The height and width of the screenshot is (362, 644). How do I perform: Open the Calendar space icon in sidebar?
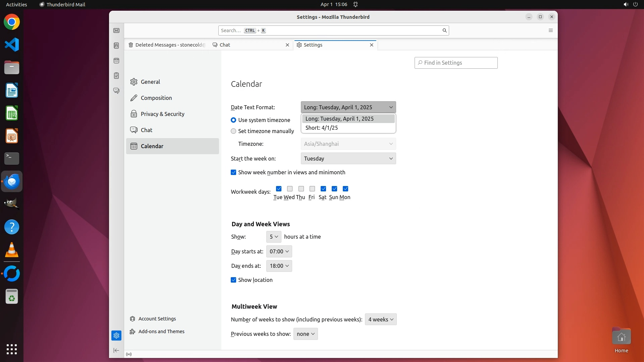click(116, 61)
